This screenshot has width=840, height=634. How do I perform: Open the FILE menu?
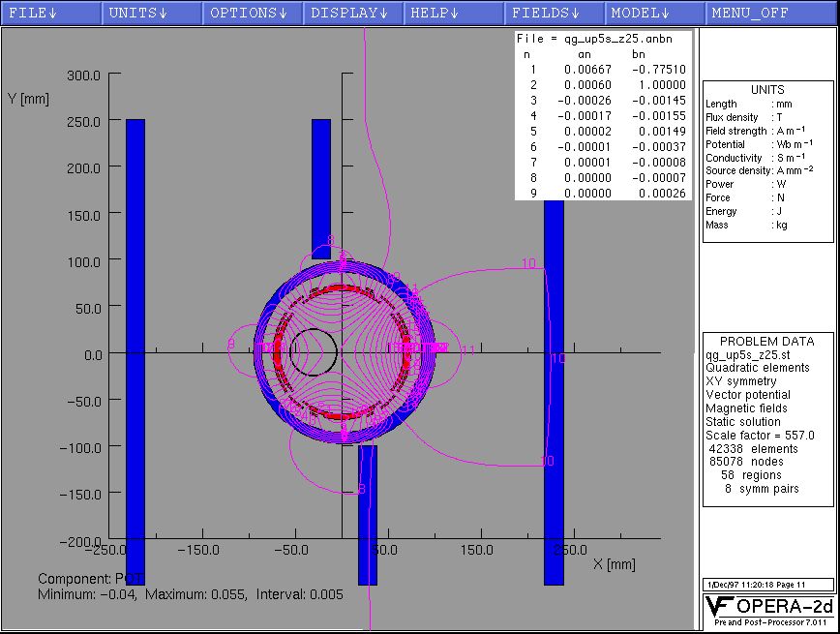tap(51, 14)
